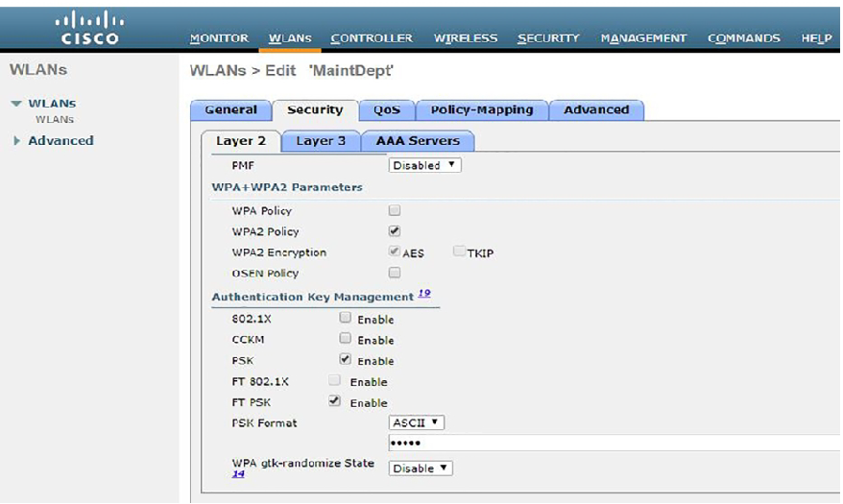843x504 pixels.
Task: Click footnote link 19 beside Authentication Key Management
Action: click(x=423, y=296)
